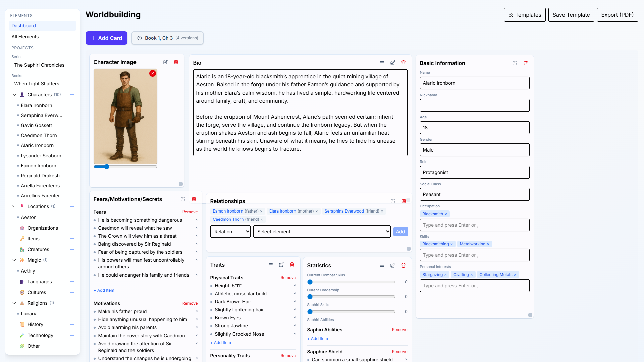Click drag handle on Basic Information card
Viewport: 644px width, 362px height.
pos(504,63)
